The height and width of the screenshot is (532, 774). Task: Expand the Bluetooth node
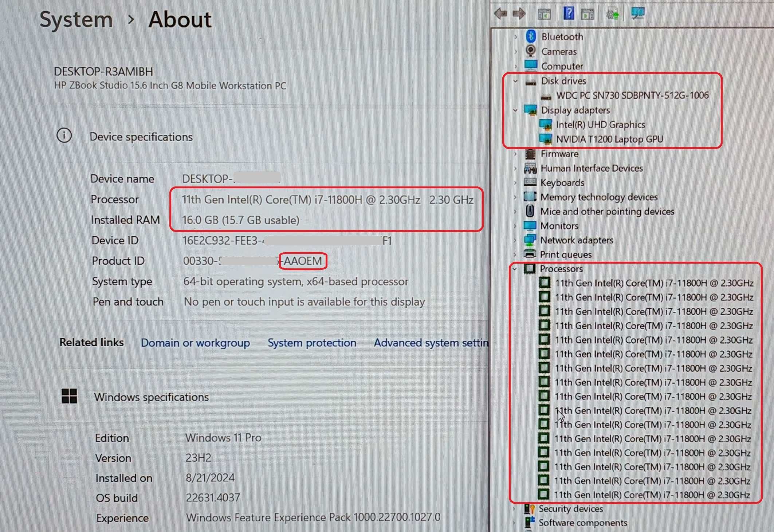(516, 37)
